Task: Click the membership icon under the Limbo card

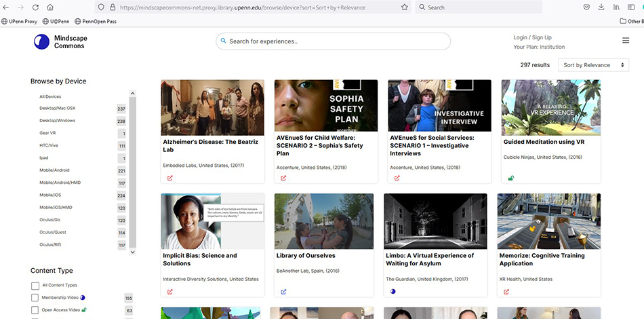Action: pyautogui.click(x=393, y=291)
